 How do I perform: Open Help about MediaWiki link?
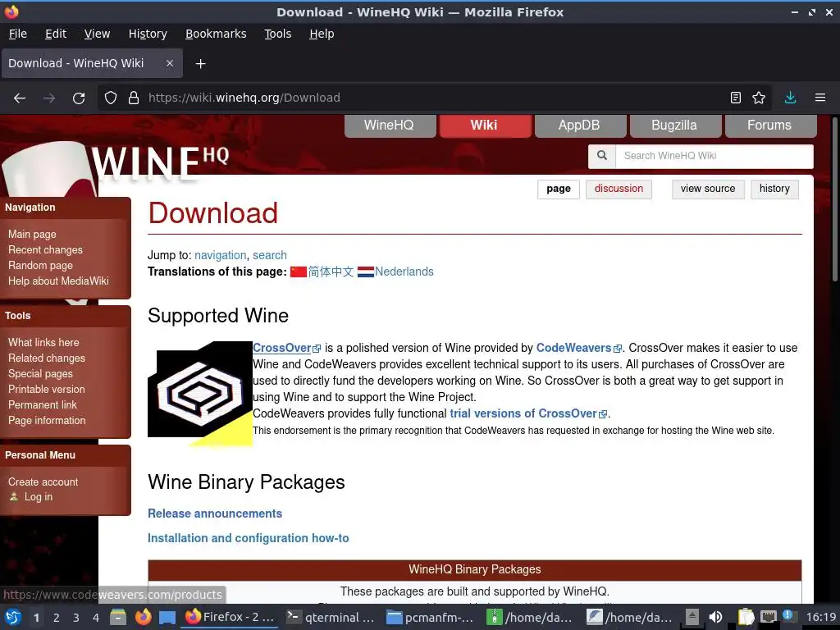pos(58,281)
